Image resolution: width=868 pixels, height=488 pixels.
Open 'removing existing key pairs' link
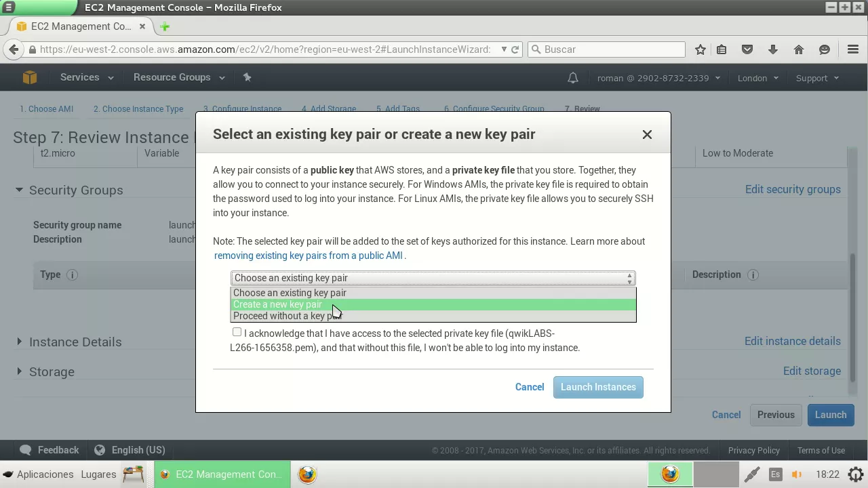[309, 256]
